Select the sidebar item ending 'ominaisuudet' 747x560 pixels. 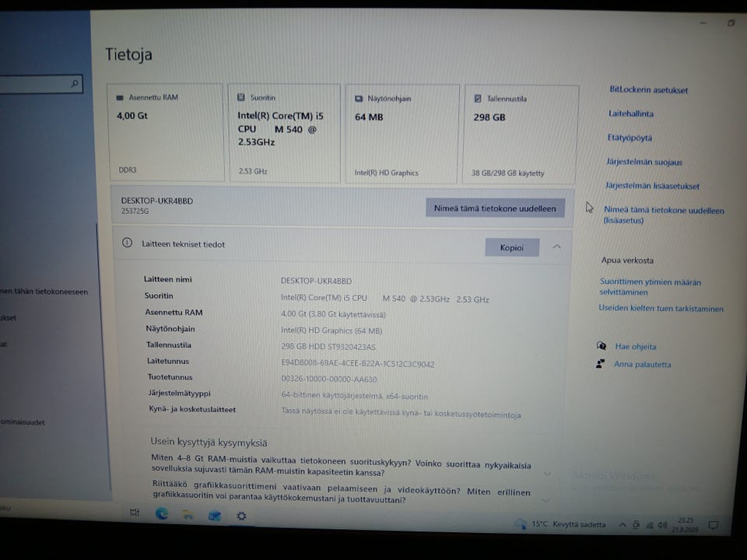click(x=23, y=422)
